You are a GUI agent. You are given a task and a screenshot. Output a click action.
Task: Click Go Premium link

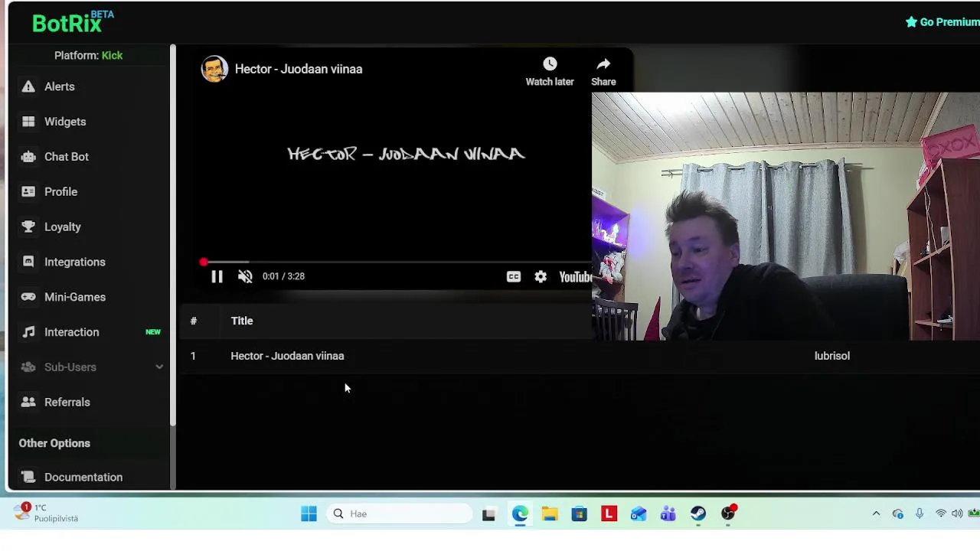(x=942, y=22)
